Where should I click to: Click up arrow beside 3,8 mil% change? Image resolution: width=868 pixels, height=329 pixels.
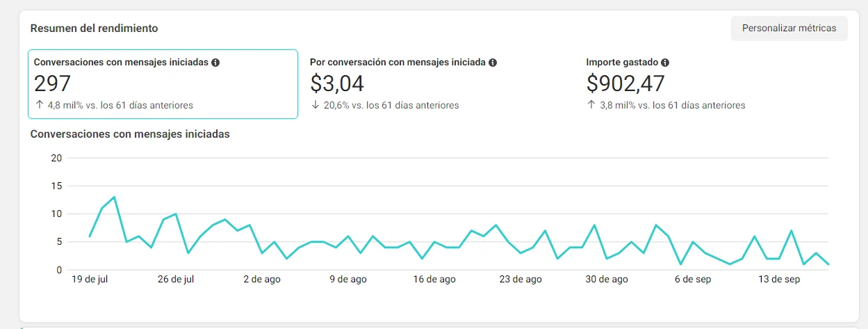click(591, 105)
